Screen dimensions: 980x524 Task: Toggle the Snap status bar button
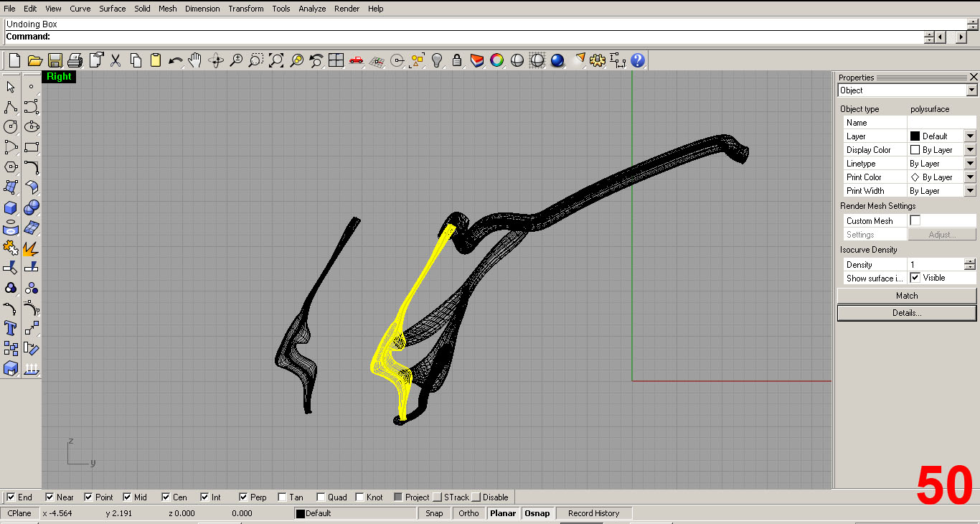[x=434, y=513]
